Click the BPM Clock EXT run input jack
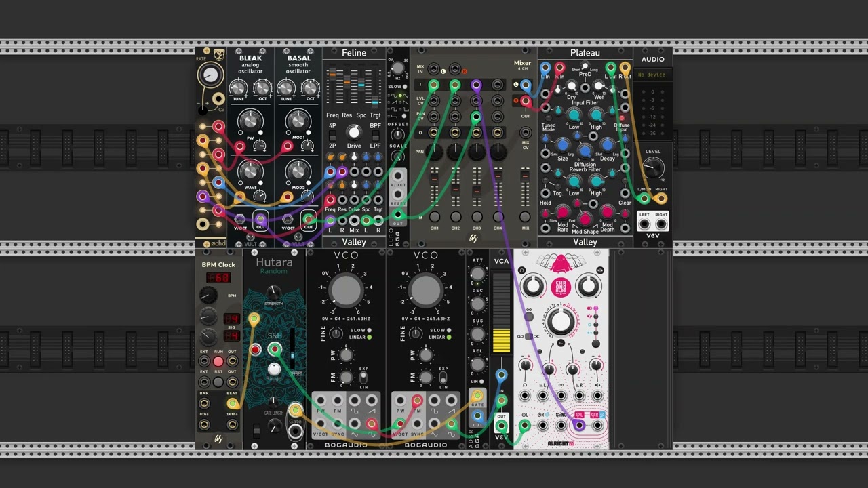Image resolution: width=868 pixels, height=488 pixels. [204, 361]
